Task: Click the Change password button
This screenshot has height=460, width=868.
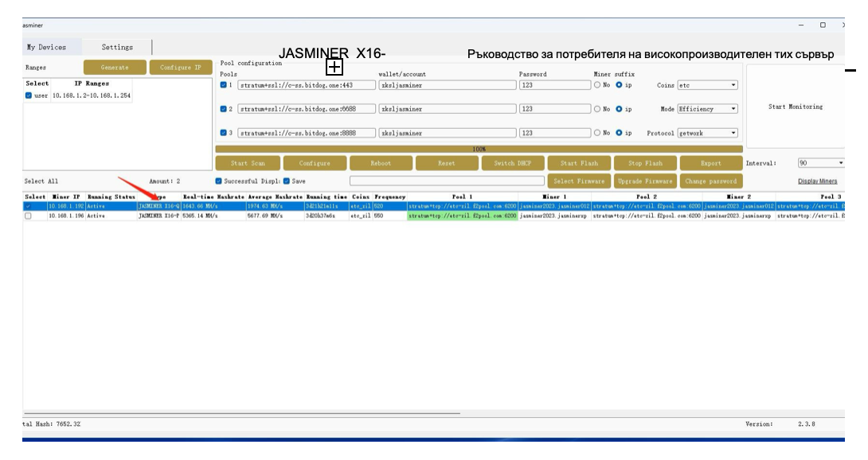Action: click(711, 181)
